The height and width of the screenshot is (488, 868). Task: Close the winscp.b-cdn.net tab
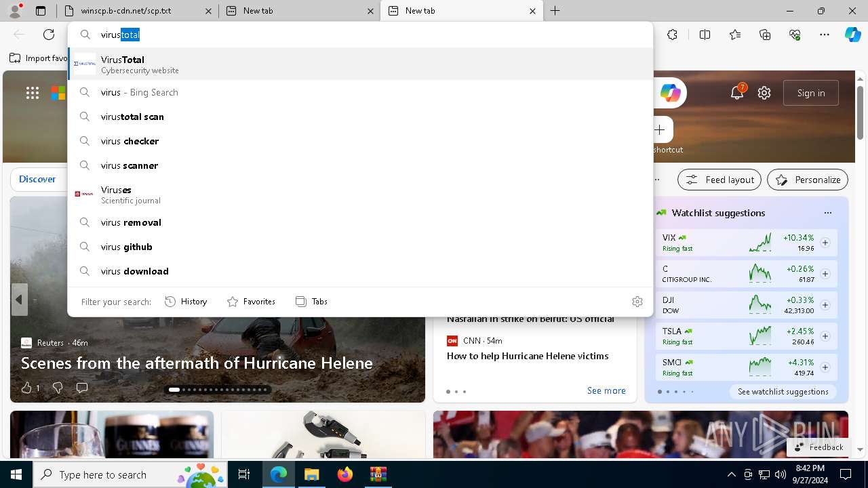(208, 11)
